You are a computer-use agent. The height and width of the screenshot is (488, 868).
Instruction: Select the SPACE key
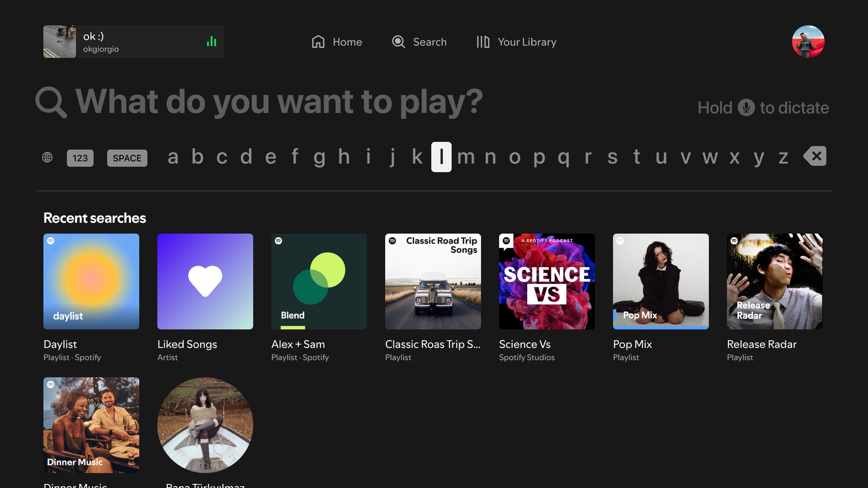point(127,158)
